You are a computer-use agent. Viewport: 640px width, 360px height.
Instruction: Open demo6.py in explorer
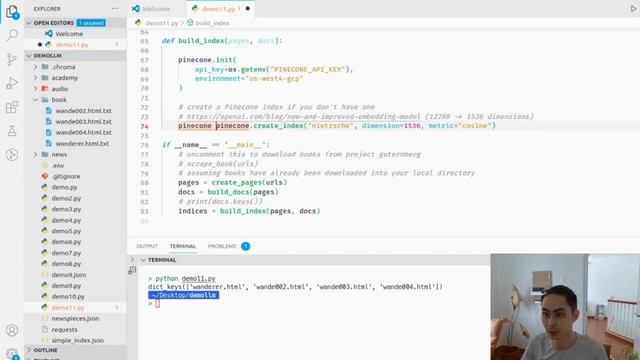[x=66, y=242]
